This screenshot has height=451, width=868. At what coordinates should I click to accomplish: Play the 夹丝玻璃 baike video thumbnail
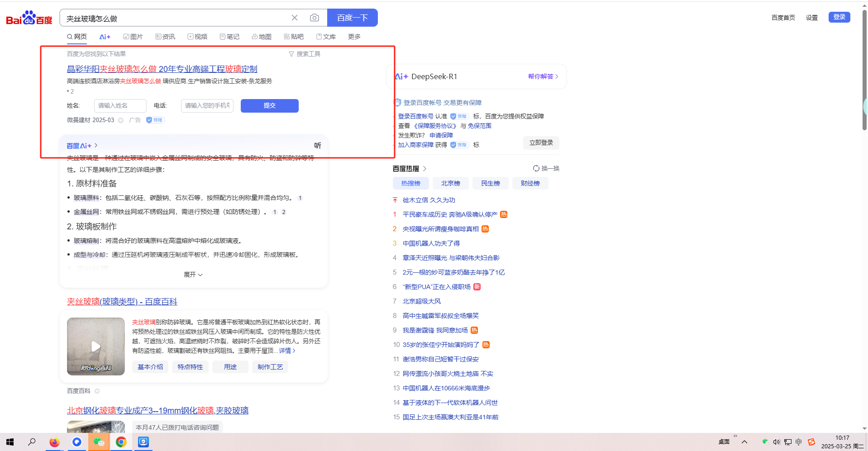[96, 346]
